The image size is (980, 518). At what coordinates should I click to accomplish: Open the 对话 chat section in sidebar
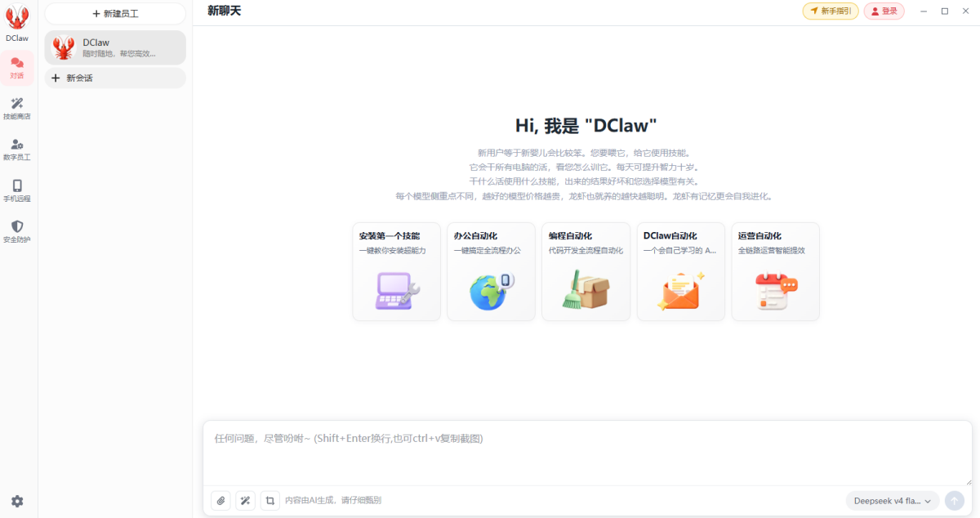tap(17, 68)
